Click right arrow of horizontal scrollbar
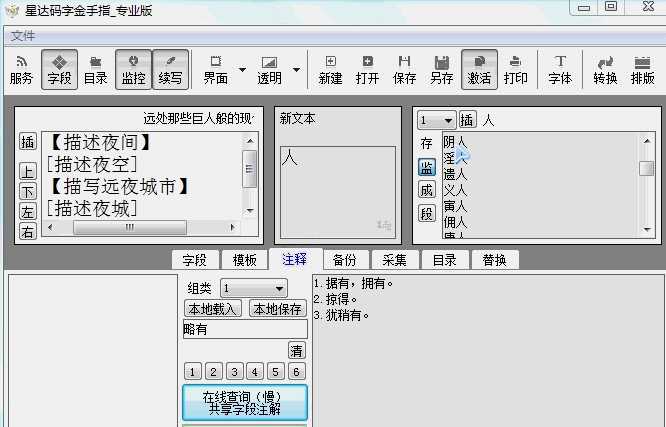Screen dimensions: 666x427 click(232, 227)
